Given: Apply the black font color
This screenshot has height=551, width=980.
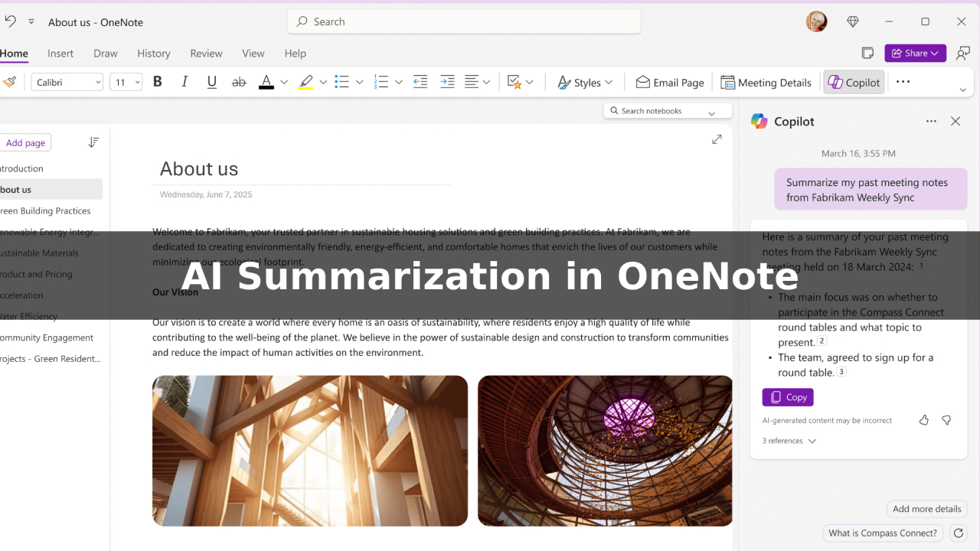Looking at the screenshot, I should 266,82.
